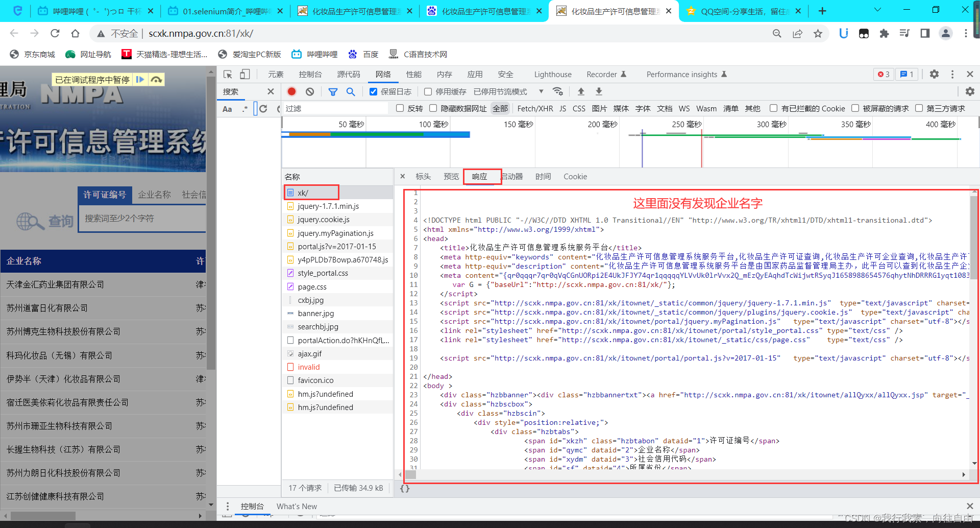This screenshot has height=528, width=980.
Task: Click the refresh search results icon
Action: pyautogui.click(x=263, y=108)
